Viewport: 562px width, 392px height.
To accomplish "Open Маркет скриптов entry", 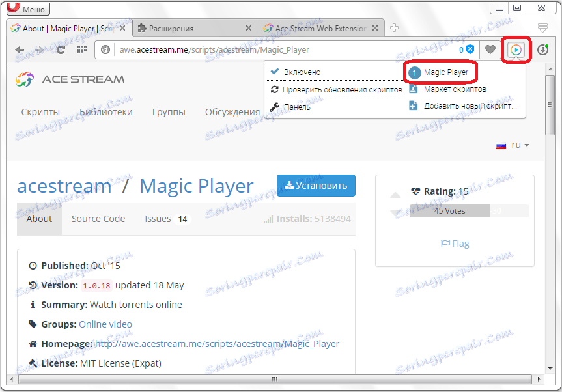I will [x=455, y=89].
